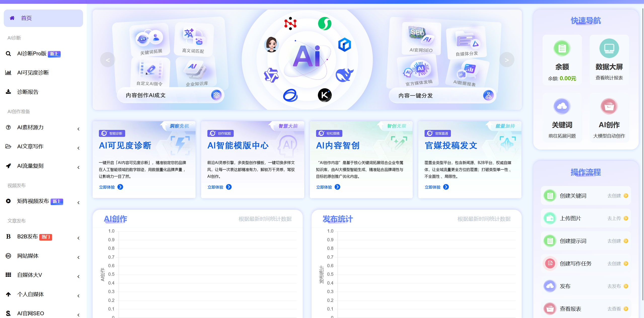Click the 查看报表 step icon
644x318 pixels.
[550, 309]
